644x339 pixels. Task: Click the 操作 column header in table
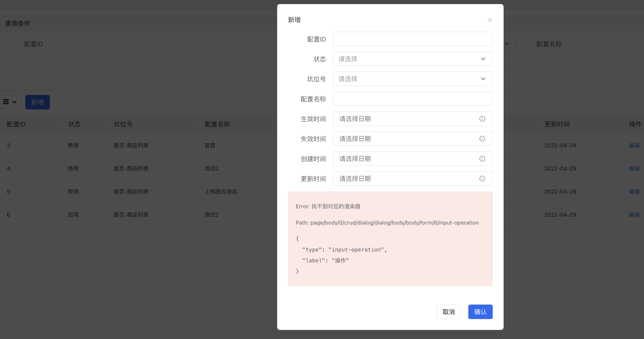[635, 124]
